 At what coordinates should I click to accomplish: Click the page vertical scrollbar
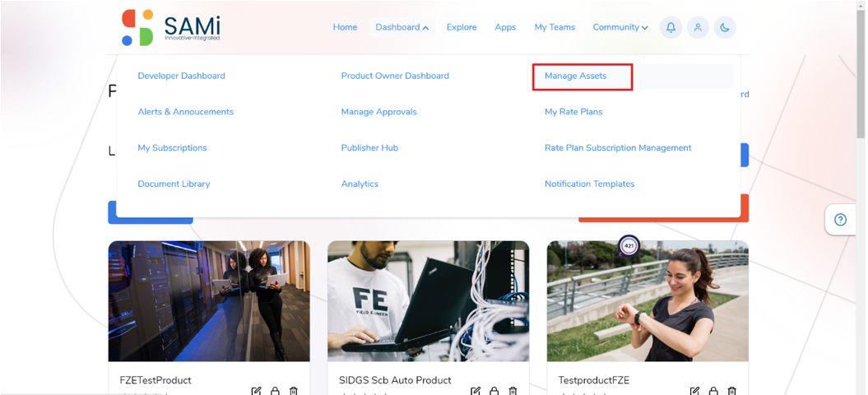click(x=861, y=72)
